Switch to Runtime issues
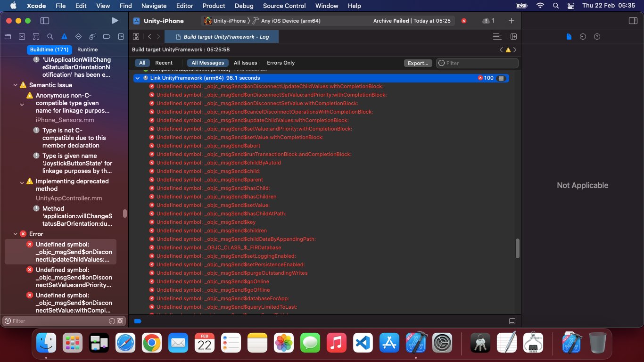644x362 pixels. pyautogui.click(x=88, y=49)
